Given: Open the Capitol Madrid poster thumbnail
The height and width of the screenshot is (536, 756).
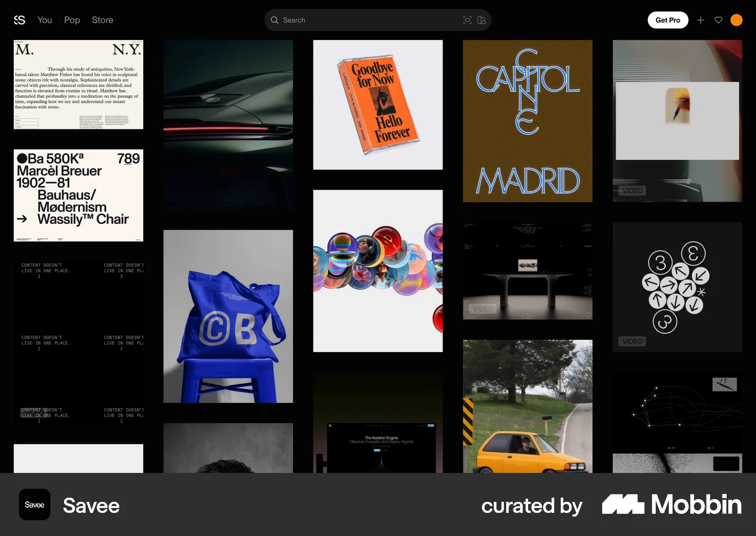Looking at the screenshot, I should coord(528,121).
